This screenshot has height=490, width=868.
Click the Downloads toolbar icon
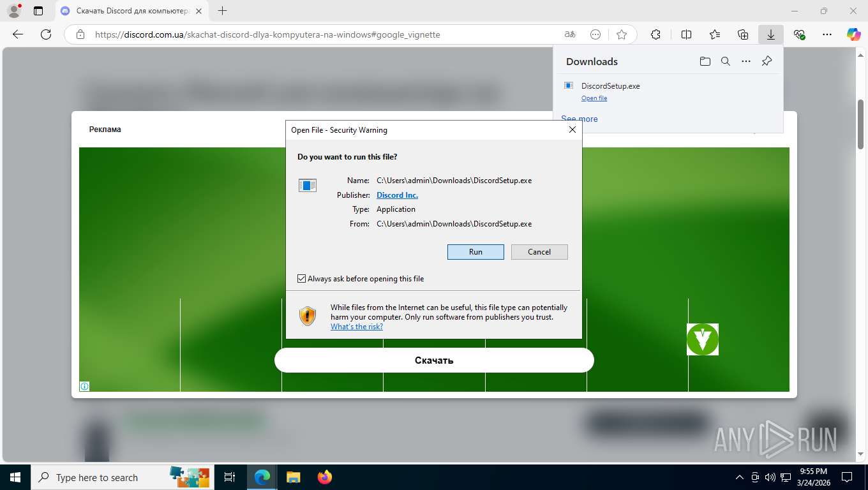[771, 34]
